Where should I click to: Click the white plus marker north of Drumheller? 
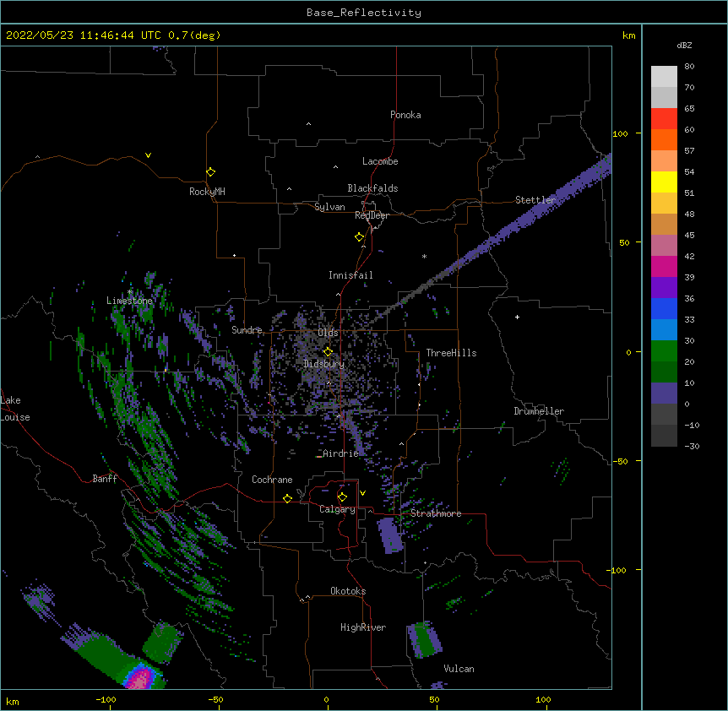(517, 317)
